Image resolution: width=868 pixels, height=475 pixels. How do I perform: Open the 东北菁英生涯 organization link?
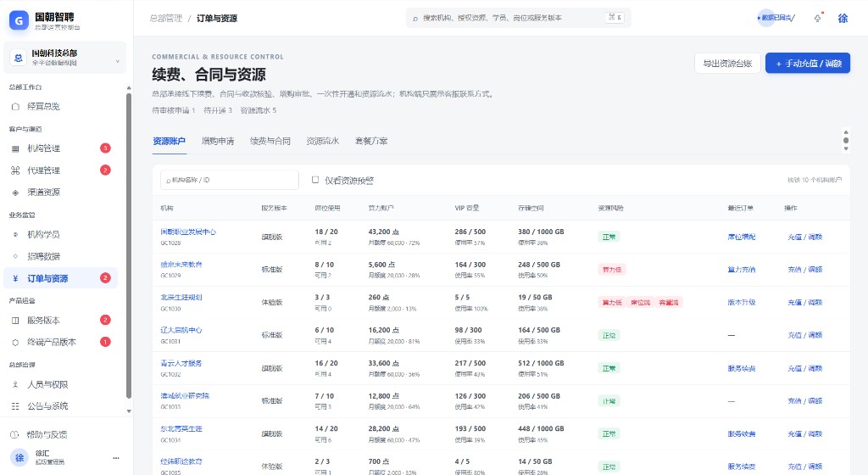[x=181, y=428]
